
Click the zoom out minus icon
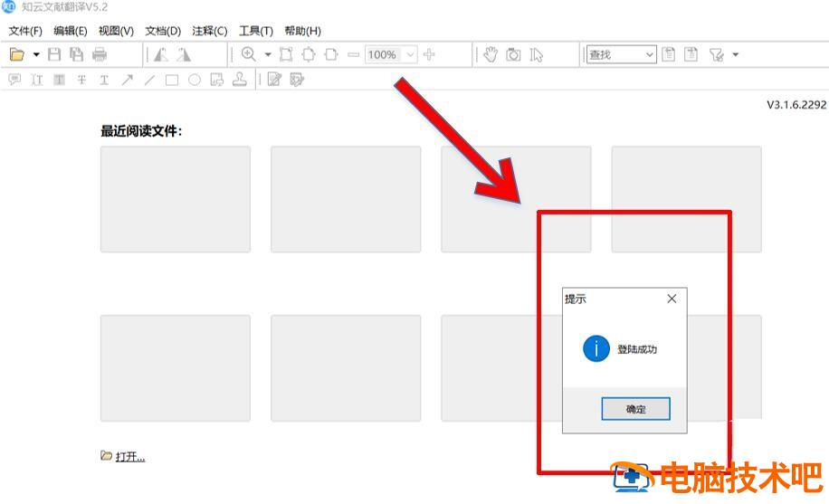[x=353, y=54]
